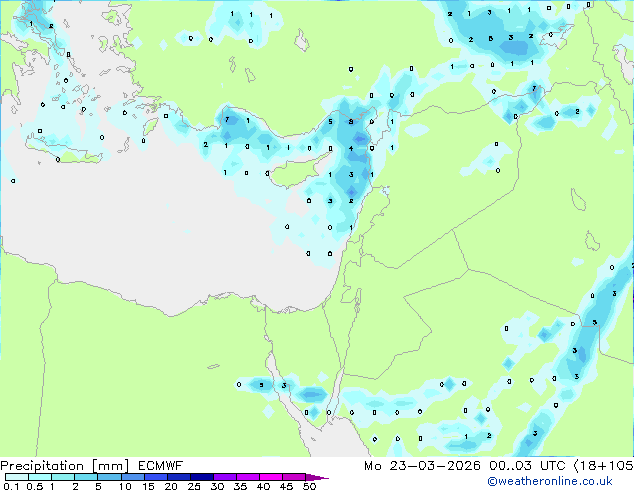Open the weatheronline.co.uk copyright link
This screenshot has height=490, width=634.
coord(550,481)
